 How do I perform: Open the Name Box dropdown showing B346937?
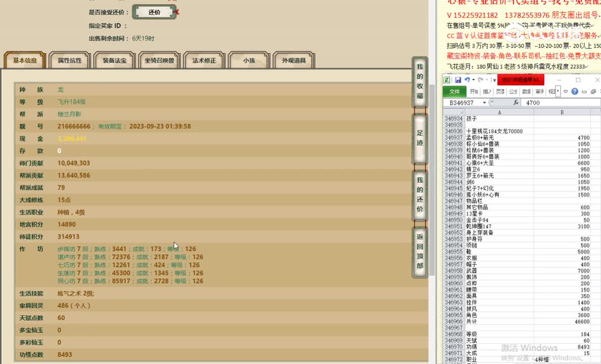484,102
